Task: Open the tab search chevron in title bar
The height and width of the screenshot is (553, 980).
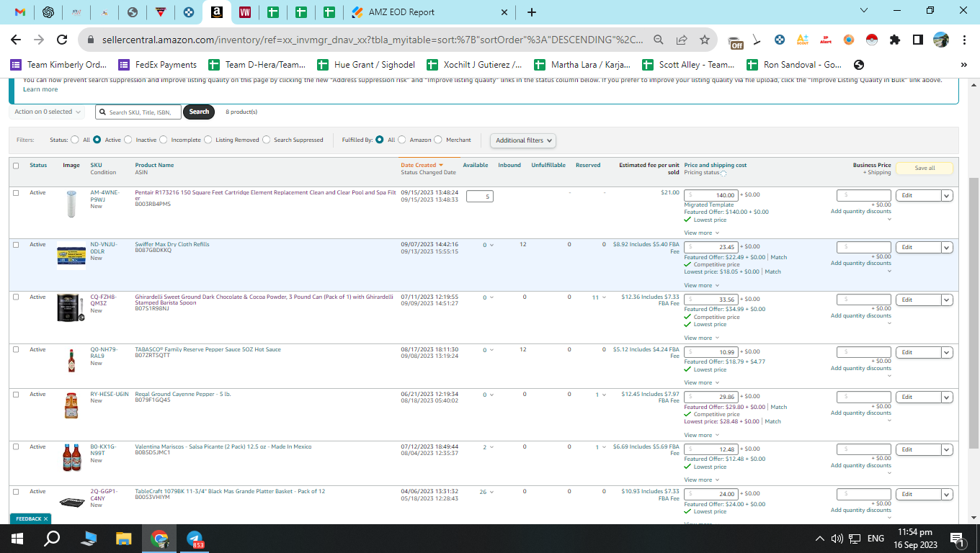Action: (865, 11)
